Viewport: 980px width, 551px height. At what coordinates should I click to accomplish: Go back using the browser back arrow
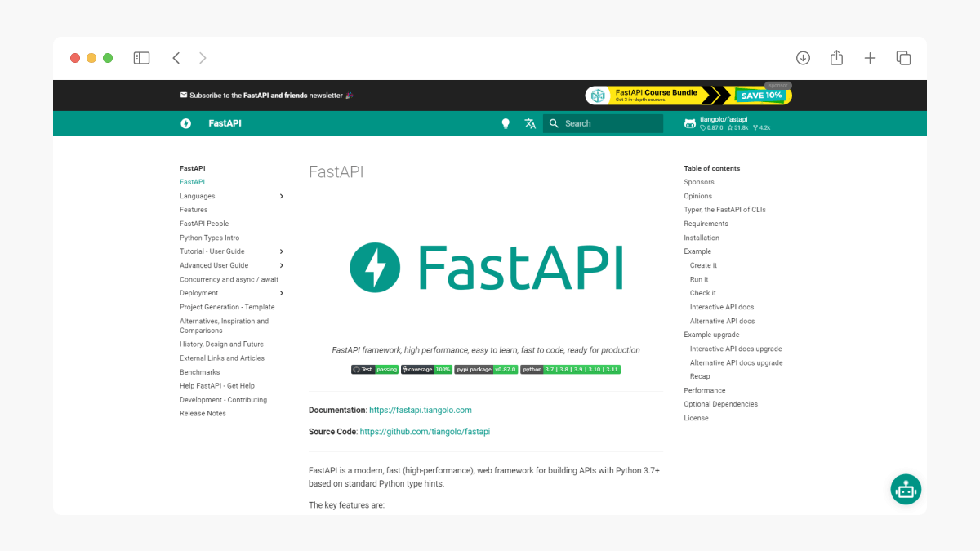pos(176,58)
